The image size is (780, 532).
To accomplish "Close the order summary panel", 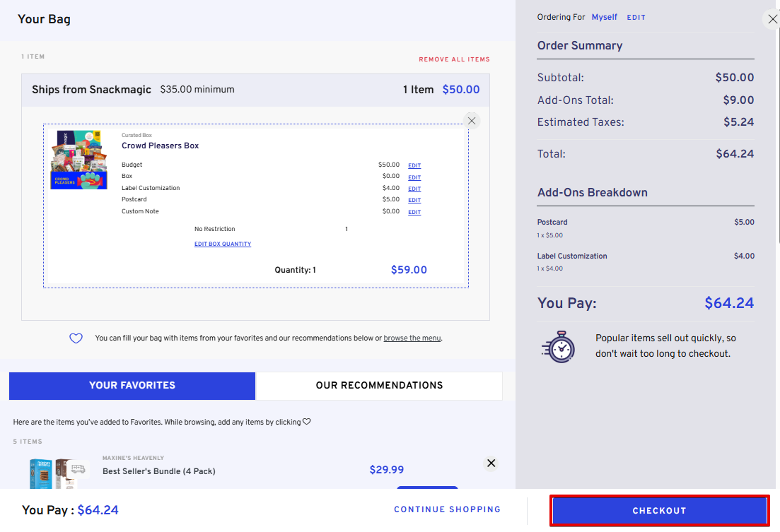I will point(772,20).
